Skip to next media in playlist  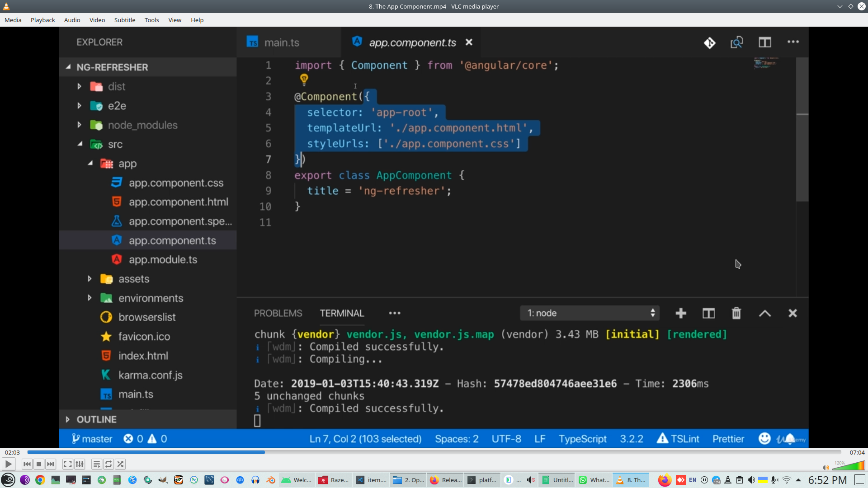[51, 464]
